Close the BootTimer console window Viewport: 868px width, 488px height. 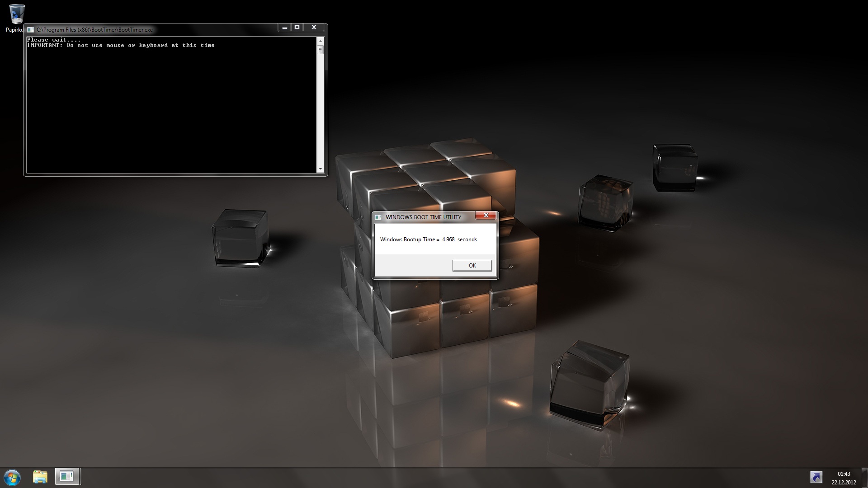314,28
